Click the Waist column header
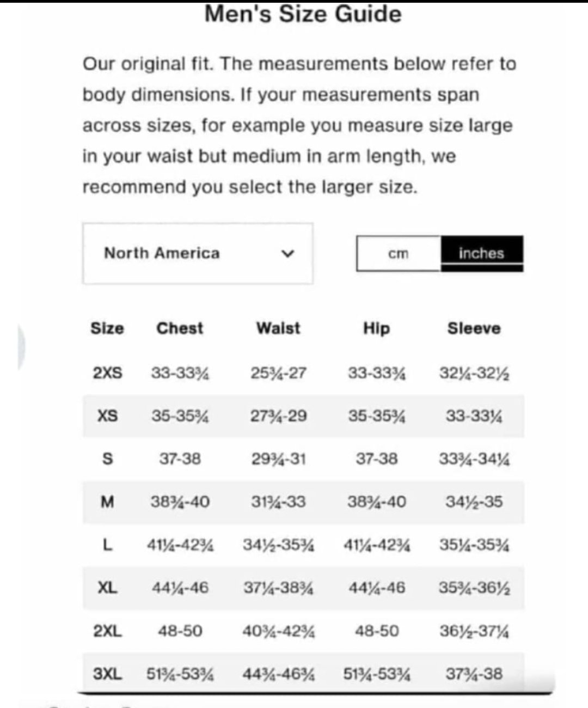Screen dimensions: 588x708 [278, 328]
